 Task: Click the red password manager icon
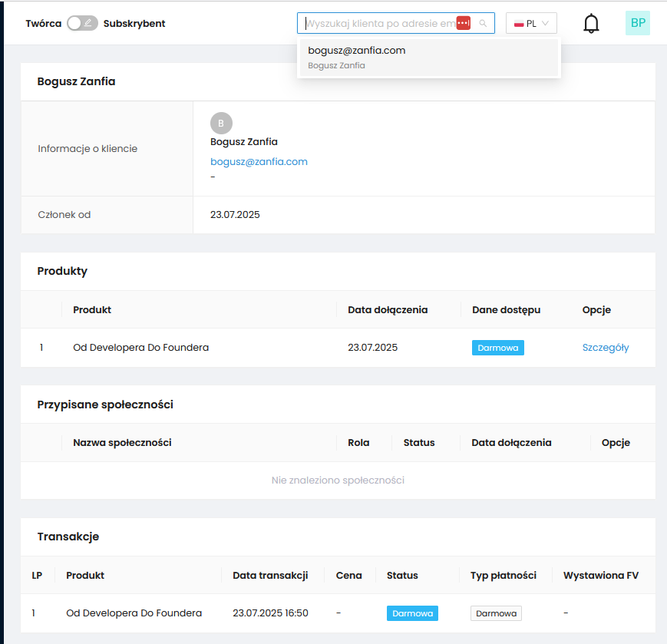coord(463,23)
